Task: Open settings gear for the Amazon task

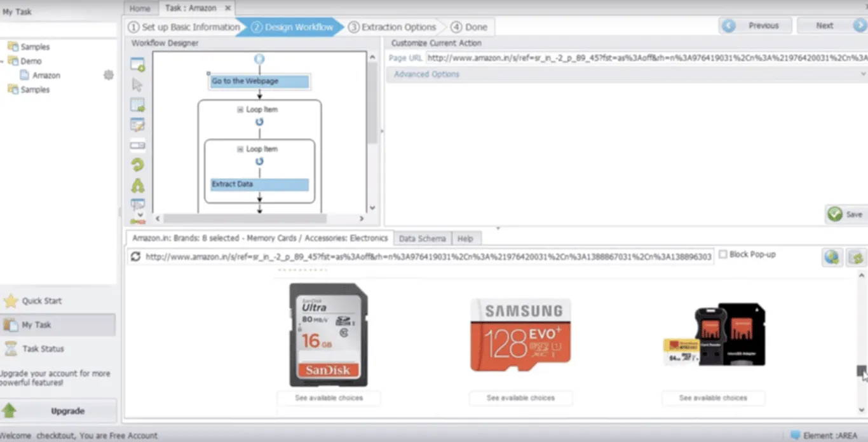Action: tap(109, 75)
